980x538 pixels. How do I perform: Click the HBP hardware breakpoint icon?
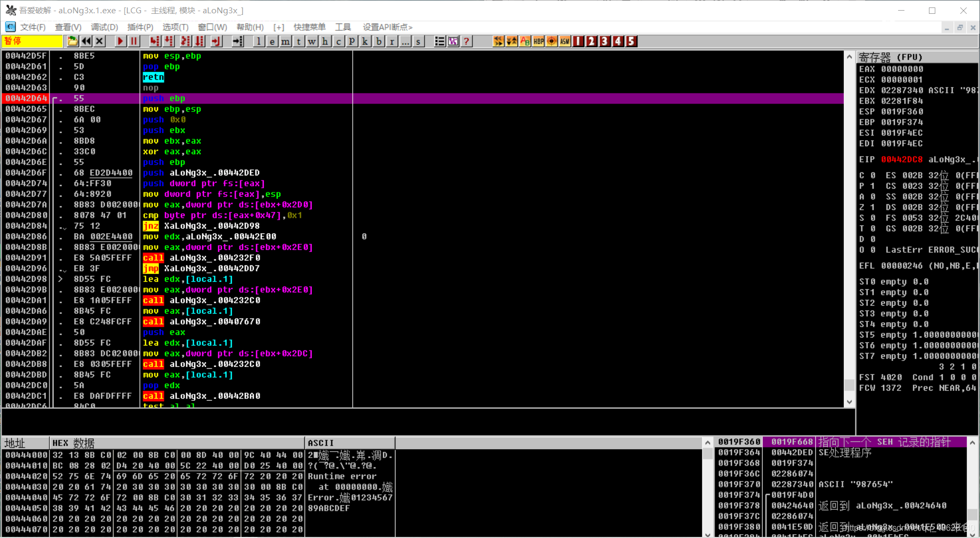[x=538, y=41]
